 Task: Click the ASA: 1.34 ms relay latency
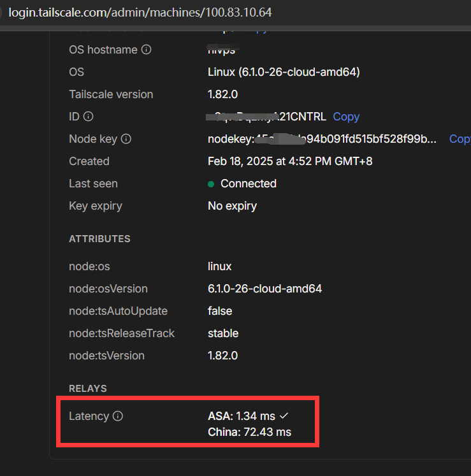(x=242, y=416)
